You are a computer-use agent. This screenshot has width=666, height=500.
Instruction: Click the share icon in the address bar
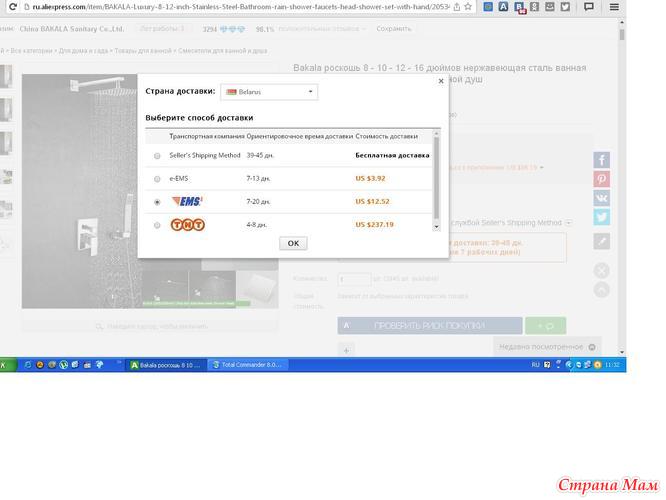[x=457, y=7]
